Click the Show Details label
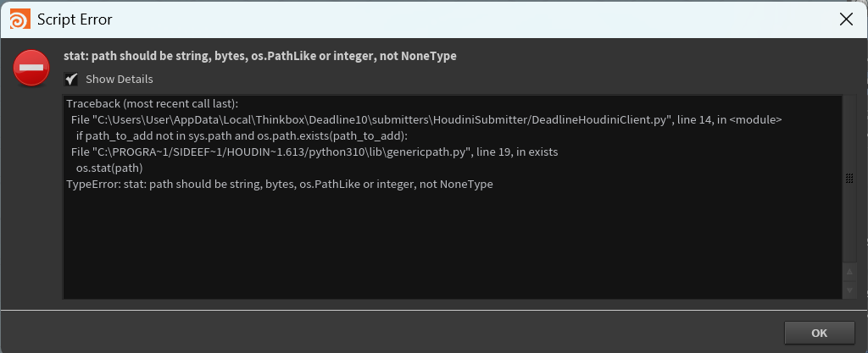The width and height of the screenshot is (868, 353). click(119, 79)
